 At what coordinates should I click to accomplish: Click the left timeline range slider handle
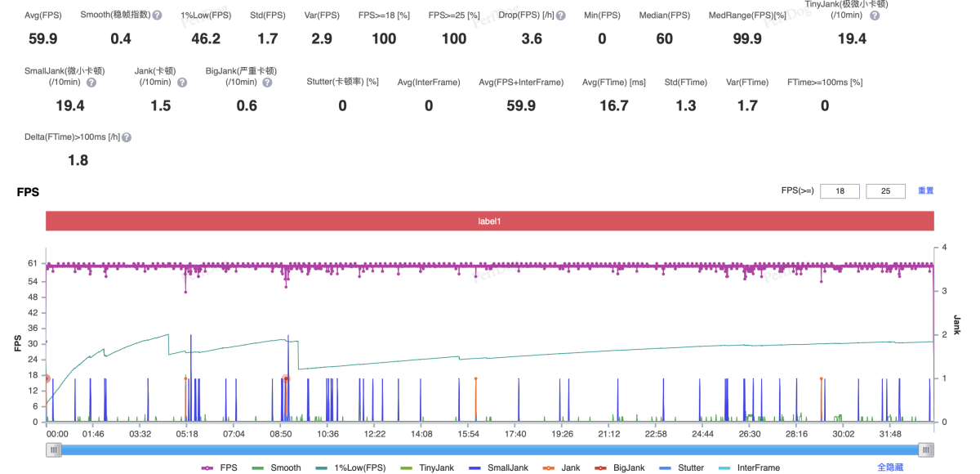click(54, 449)
